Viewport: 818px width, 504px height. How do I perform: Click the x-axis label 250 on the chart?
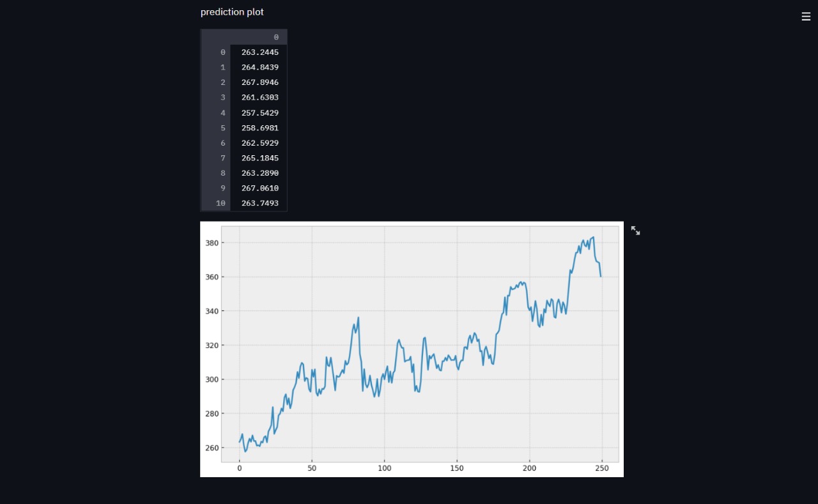(x=601, y=468)
